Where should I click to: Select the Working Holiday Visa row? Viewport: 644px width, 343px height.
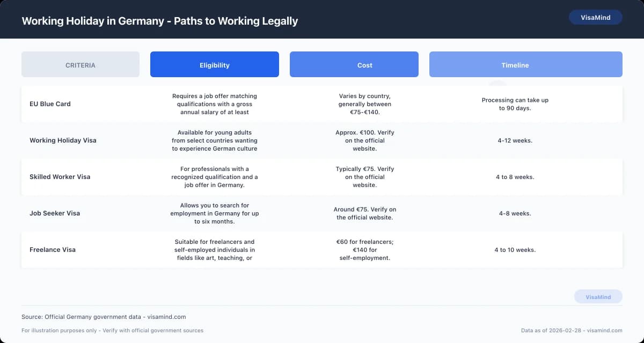click(x=62, y=140)
